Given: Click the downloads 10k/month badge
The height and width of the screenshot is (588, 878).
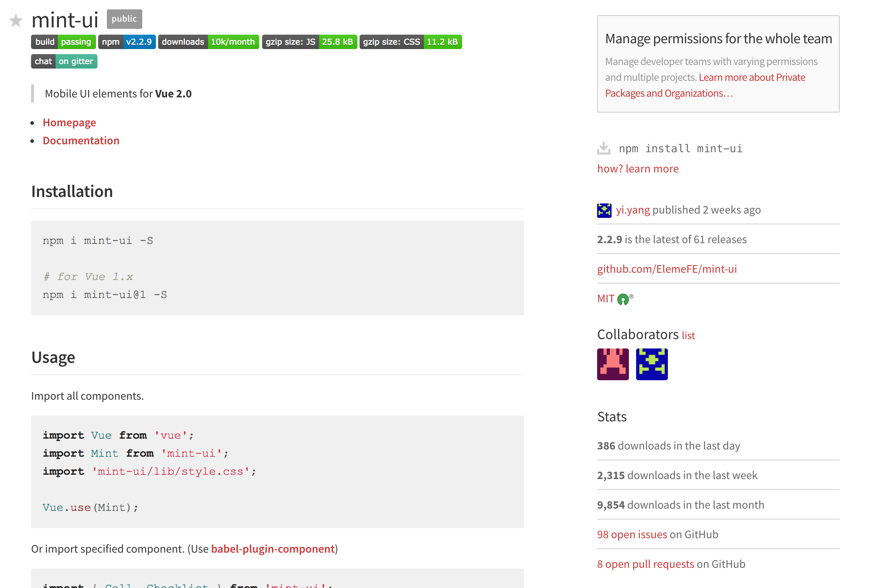Looking at the screenshot, I should pos(209,41).
